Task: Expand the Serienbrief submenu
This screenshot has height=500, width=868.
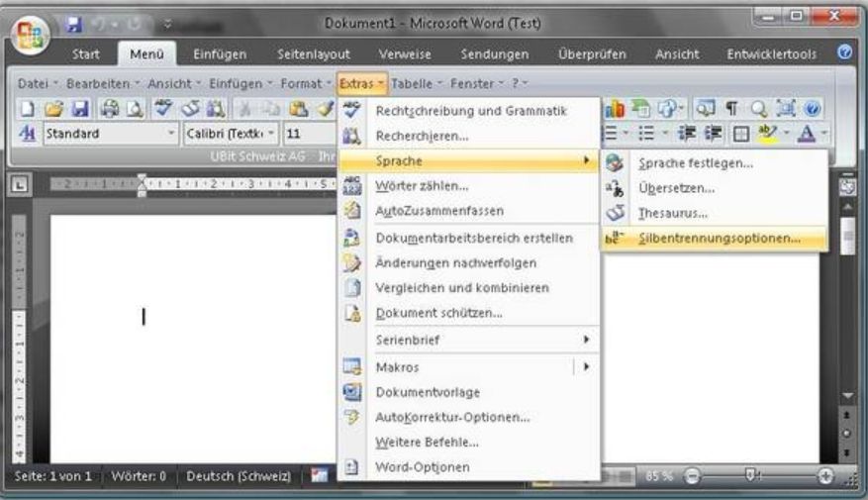Action: pos(469,340)
